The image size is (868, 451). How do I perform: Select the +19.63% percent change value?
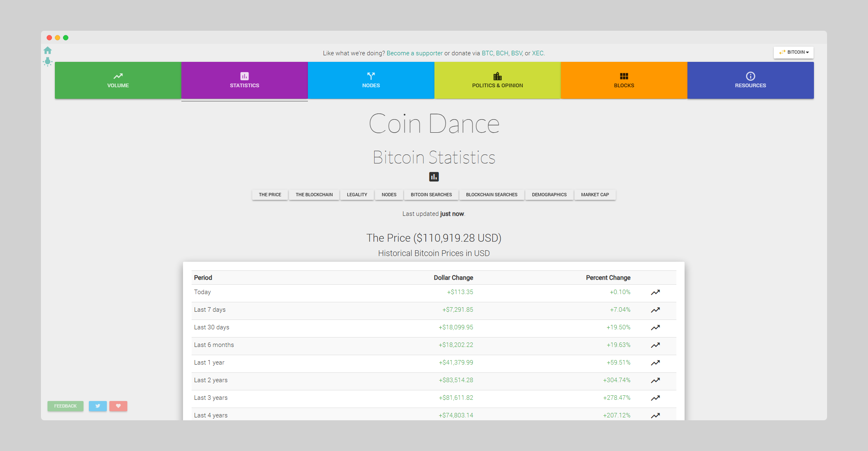point(619,345)
